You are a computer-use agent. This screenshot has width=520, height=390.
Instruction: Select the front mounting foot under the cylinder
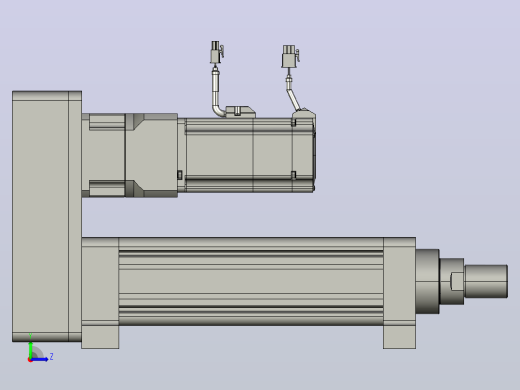click(x=399, y=337)
